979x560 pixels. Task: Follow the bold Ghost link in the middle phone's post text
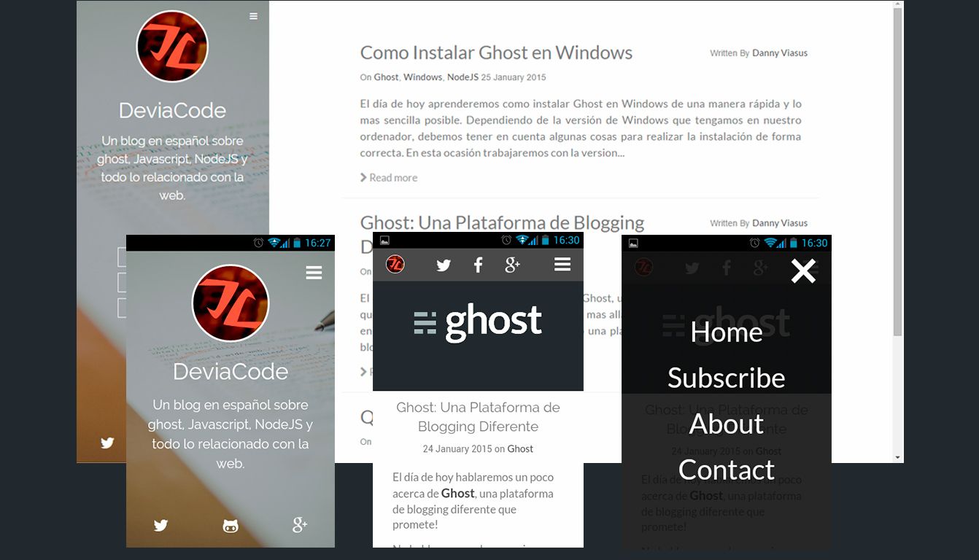click(458, 494)
